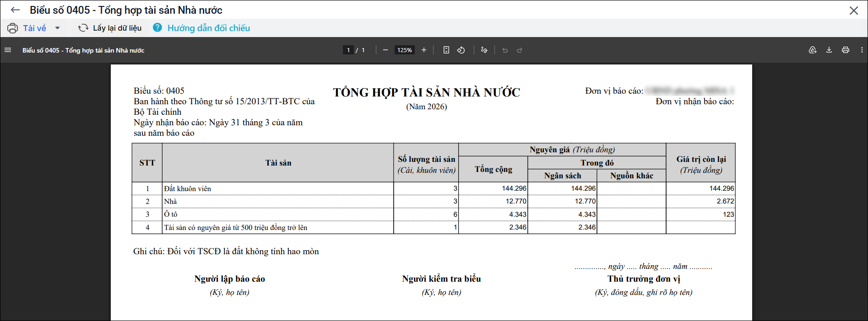868x321 pixels.
Task: Click the printer icon beside Tải về
Action: point(13,28)
